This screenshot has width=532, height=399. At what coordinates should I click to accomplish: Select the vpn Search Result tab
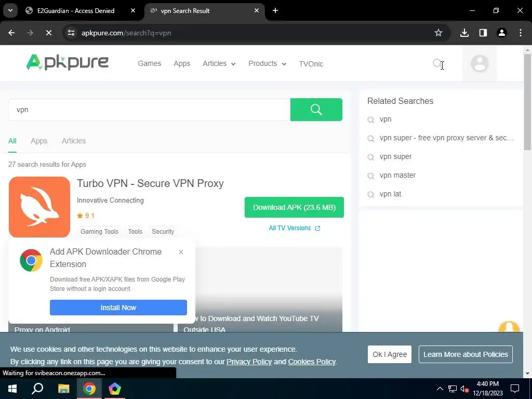[x=185, y=11]
